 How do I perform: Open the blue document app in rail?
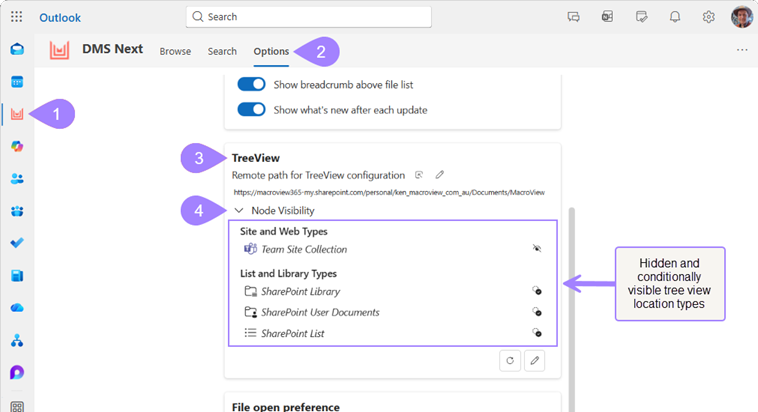click(17, 276)
